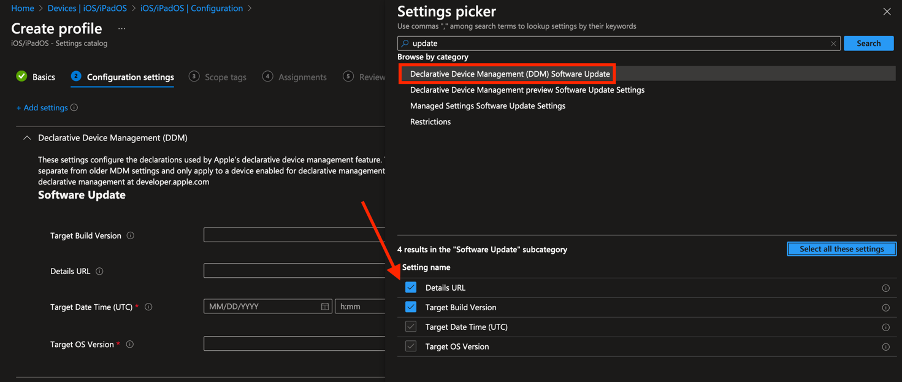Image resolution: width=902 pixels, height=382 pixels.
Task: Click info icon next to Target Build Version label
Action: 131,236
